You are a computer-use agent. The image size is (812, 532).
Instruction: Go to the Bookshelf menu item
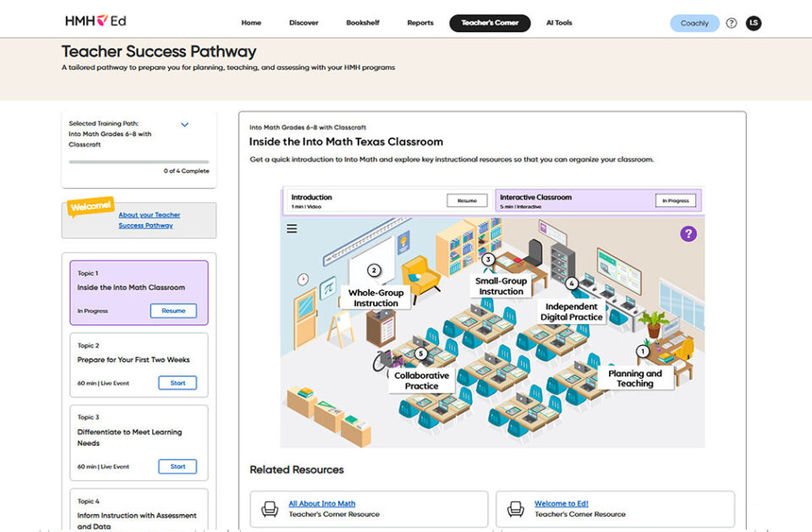click(363, 23)
